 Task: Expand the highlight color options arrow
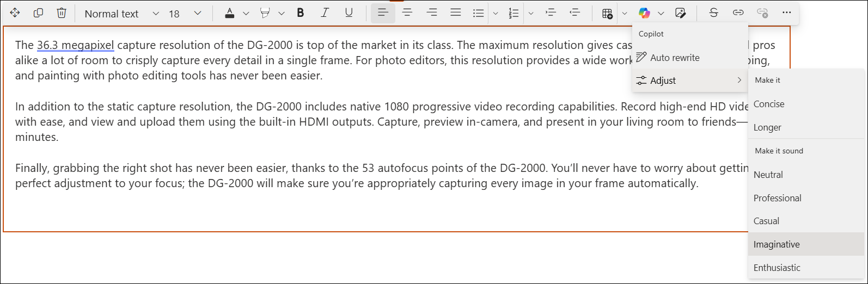click(x=281, y=14)
